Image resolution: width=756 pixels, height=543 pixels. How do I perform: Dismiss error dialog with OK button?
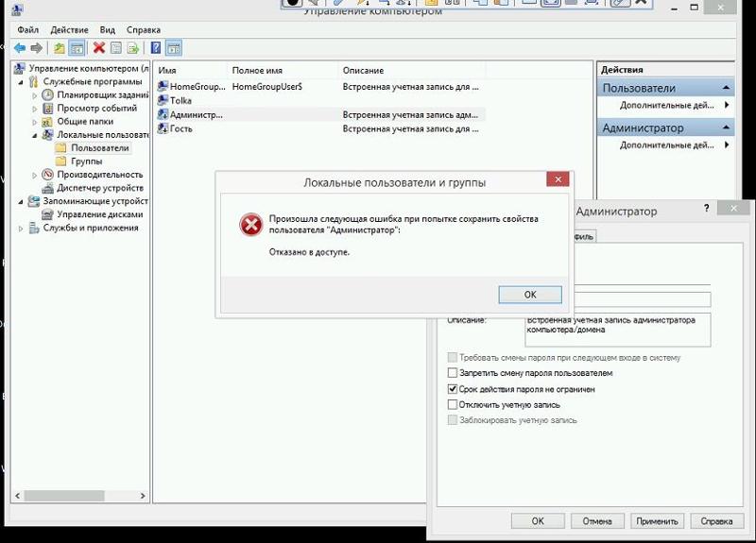coord(530,295)
